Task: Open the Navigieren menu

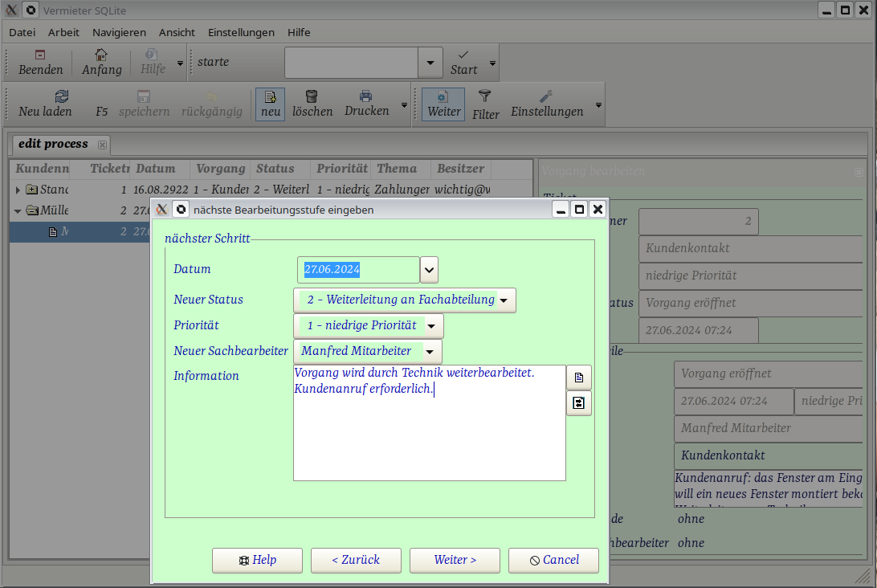Action: [x=119, y=32]
